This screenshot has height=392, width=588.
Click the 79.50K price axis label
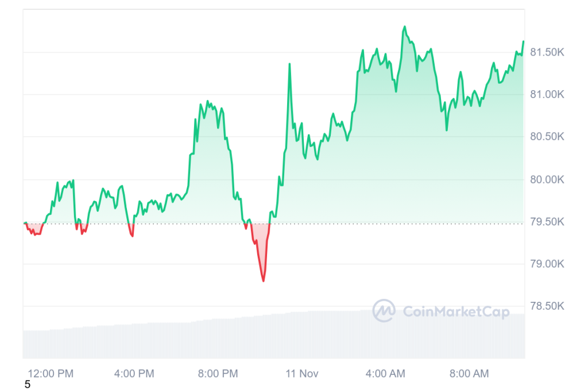(x=547, y=222)
